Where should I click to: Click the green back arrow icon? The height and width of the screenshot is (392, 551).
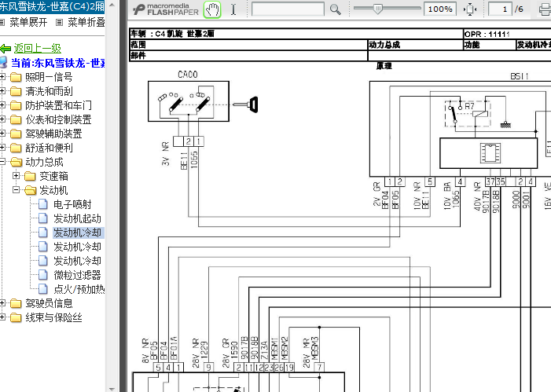6,49
